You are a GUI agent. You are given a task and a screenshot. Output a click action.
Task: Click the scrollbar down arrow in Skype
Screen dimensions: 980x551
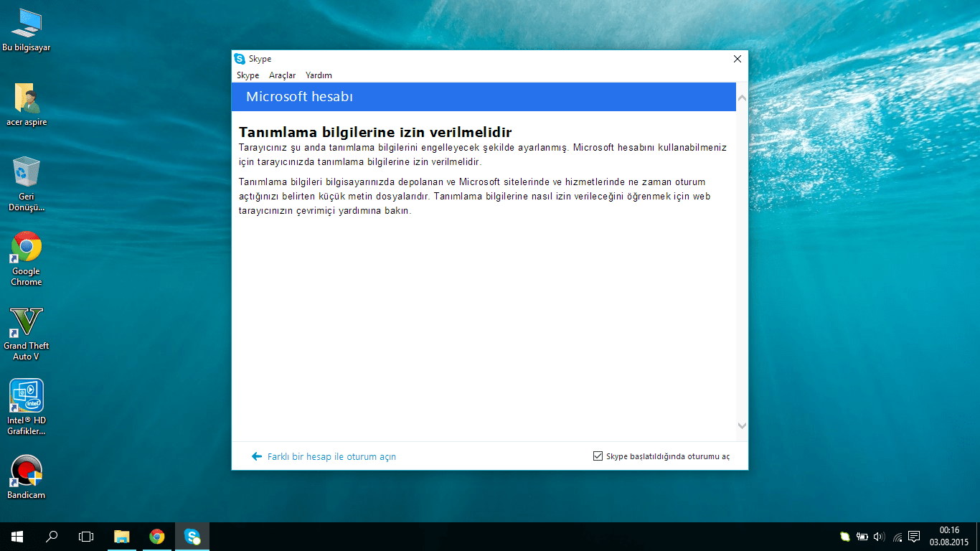click(x=742, y=425)
